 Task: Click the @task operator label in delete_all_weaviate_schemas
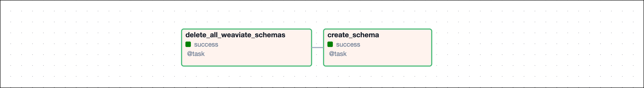click(196, 54)
